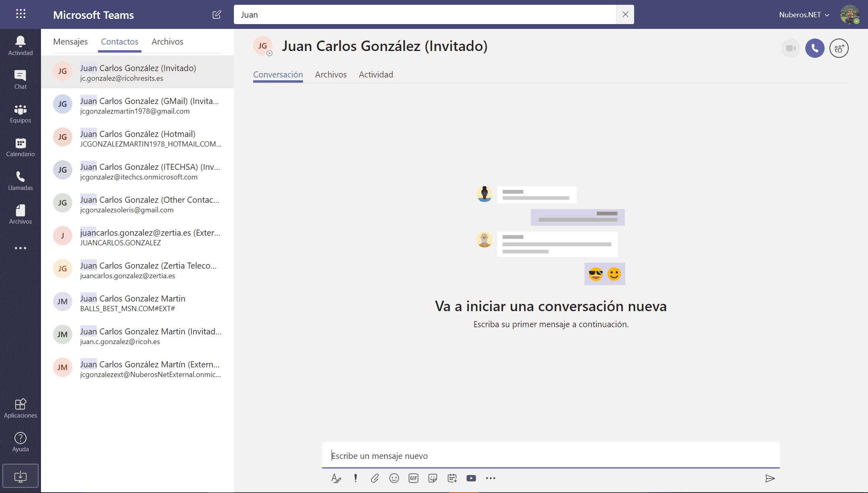Open the profile picture menu
This screenshot has width=868, height=493.
tap(850, 15)
